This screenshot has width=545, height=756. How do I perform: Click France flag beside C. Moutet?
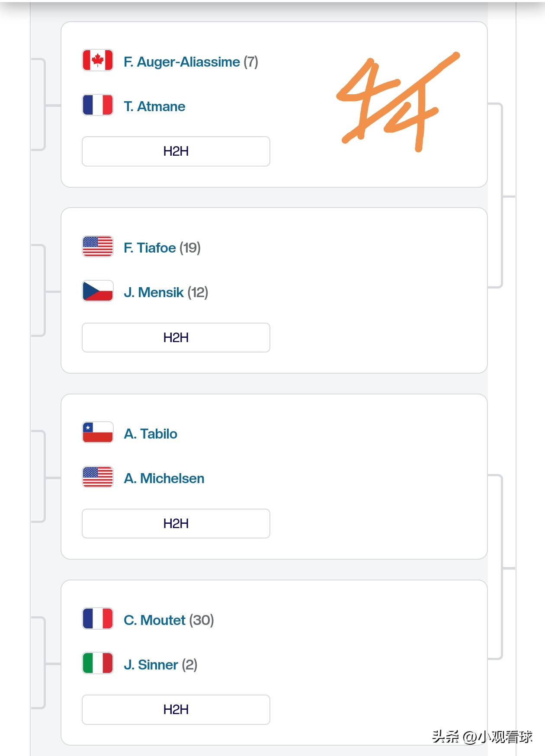(x=98, y=618)
